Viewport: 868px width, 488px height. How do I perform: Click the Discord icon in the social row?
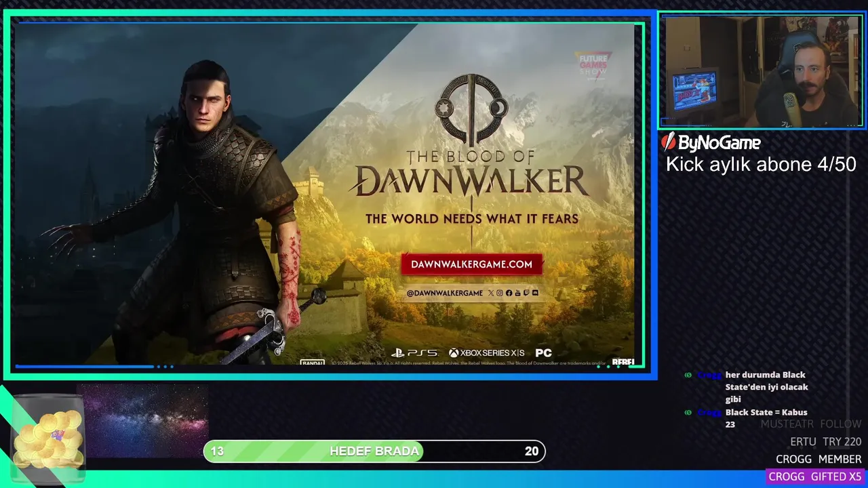[535, 293]
